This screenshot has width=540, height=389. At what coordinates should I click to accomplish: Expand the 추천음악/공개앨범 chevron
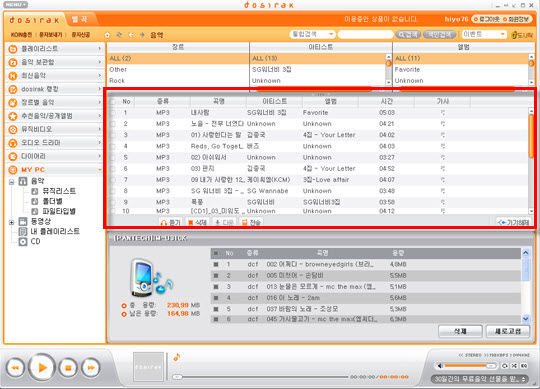click(x=100, y=116)
